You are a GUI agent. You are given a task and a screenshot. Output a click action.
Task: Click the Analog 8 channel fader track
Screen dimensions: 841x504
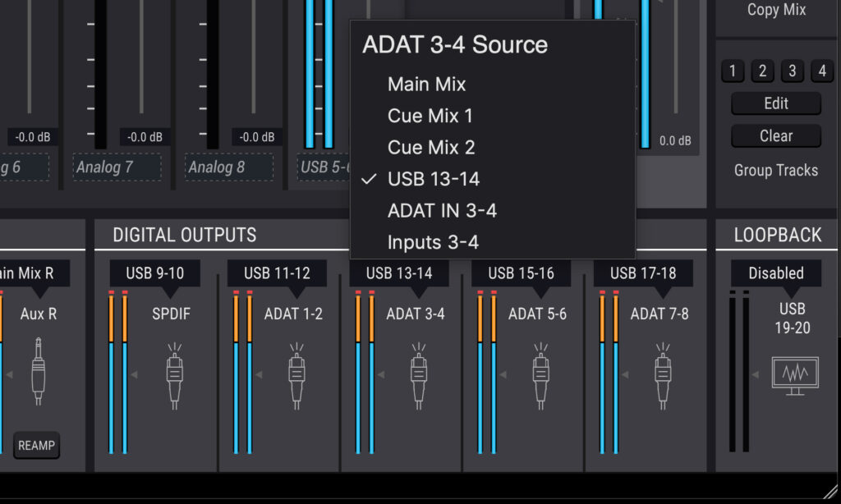pos(254,57)
